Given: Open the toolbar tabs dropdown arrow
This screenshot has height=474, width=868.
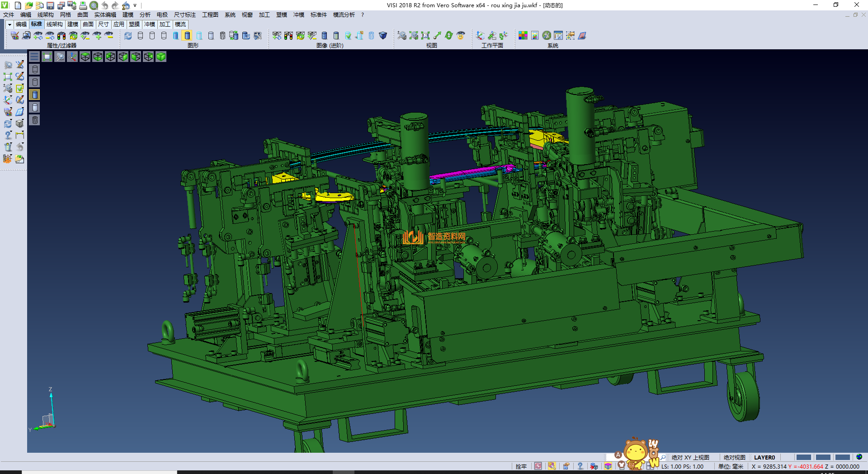Looking at the screenshot, I should pos(9,24).
